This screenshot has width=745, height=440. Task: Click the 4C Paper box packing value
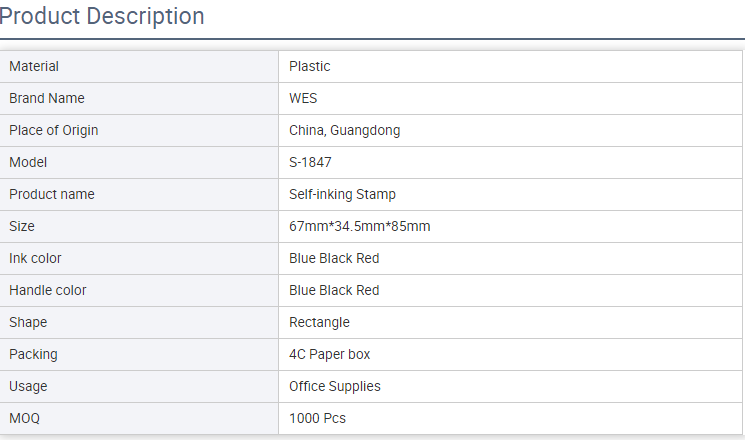329,354
